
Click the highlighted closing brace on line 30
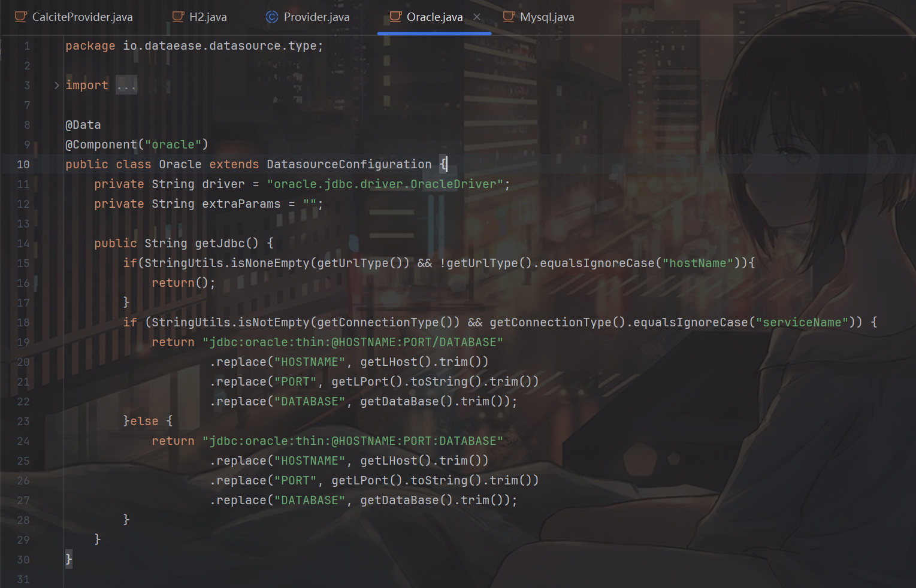68,559
